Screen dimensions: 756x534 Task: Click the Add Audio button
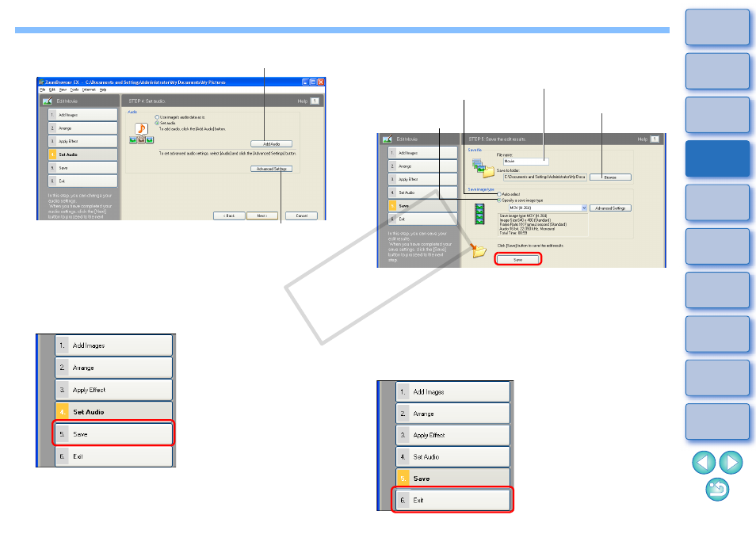point(272,144)
